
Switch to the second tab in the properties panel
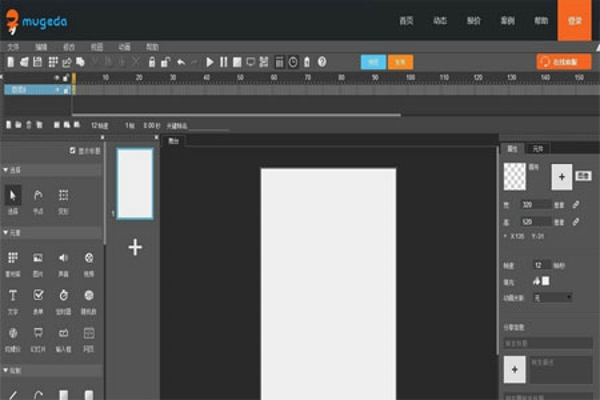[538, 148]
